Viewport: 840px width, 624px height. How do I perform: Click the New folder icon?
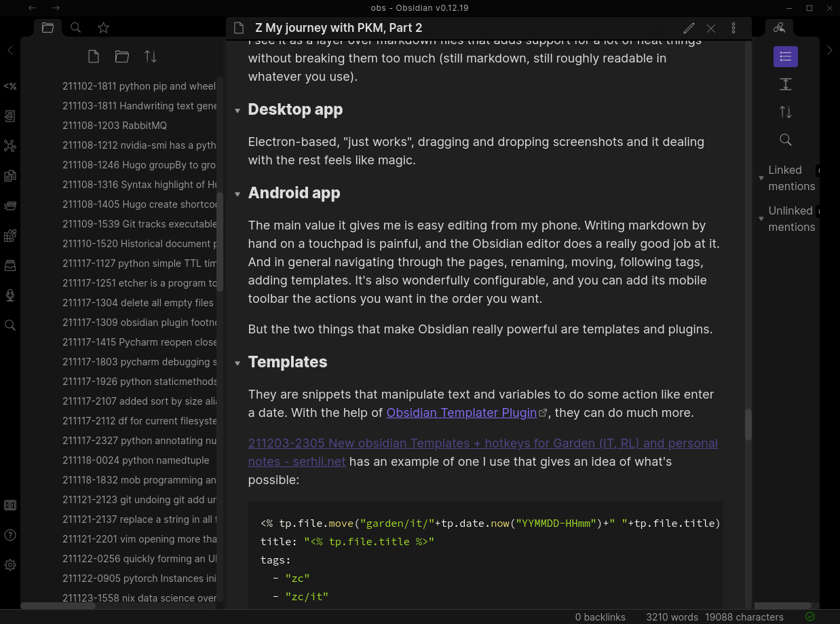pyautogui.click(x=122, y=56)
